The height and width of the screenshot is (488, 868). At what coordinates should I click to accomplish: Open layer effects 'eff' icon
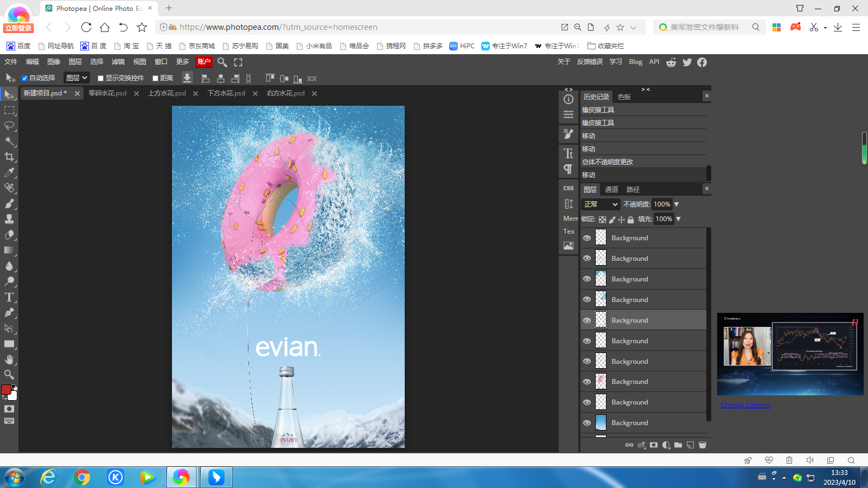click(x=642, y=445)
